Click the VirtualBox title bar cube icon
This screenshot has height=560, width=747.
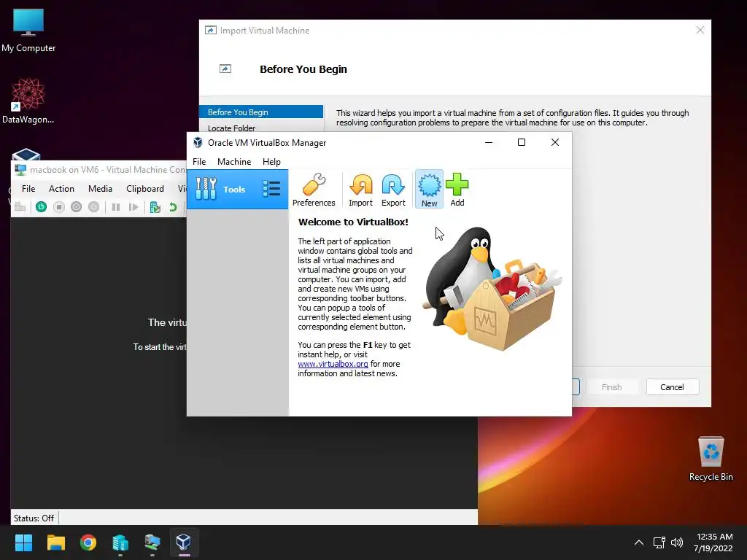198,142
